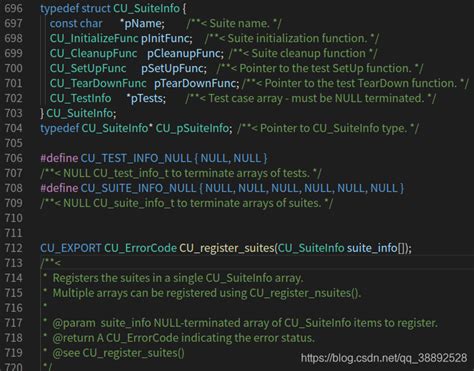Click 'CU_register_nsuites()' in the line 715 comment

pos(305,293)
